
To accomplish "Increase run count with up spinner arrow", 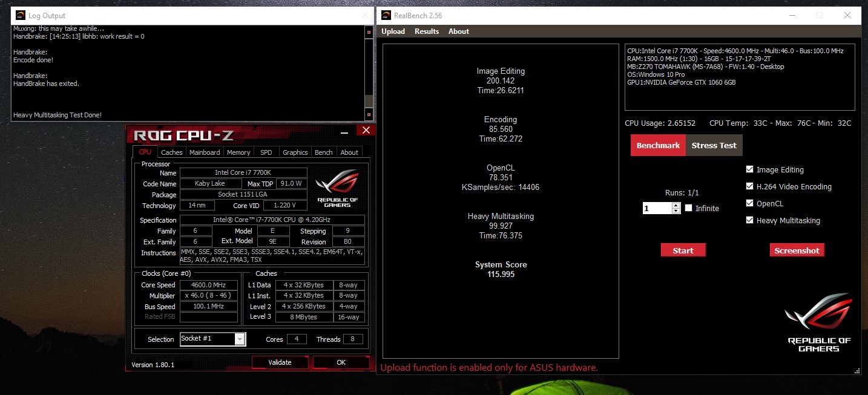I will [x=676, y=205].
